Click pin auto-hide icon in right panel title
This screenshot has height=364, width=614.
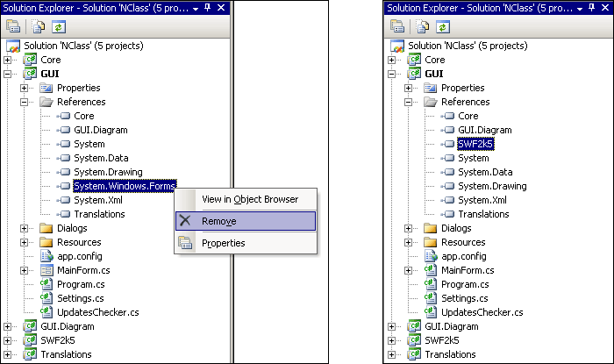[x=592, y=8]
